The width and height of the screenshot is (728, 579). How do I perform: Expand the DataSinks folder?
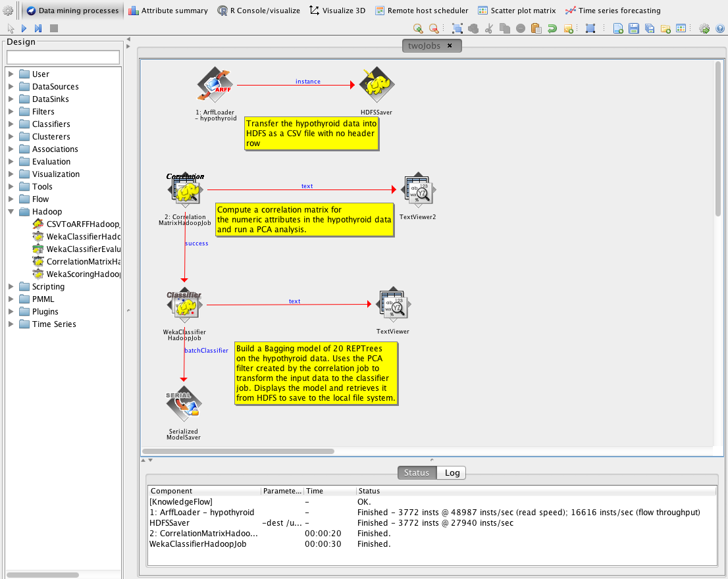coord(11,99)
